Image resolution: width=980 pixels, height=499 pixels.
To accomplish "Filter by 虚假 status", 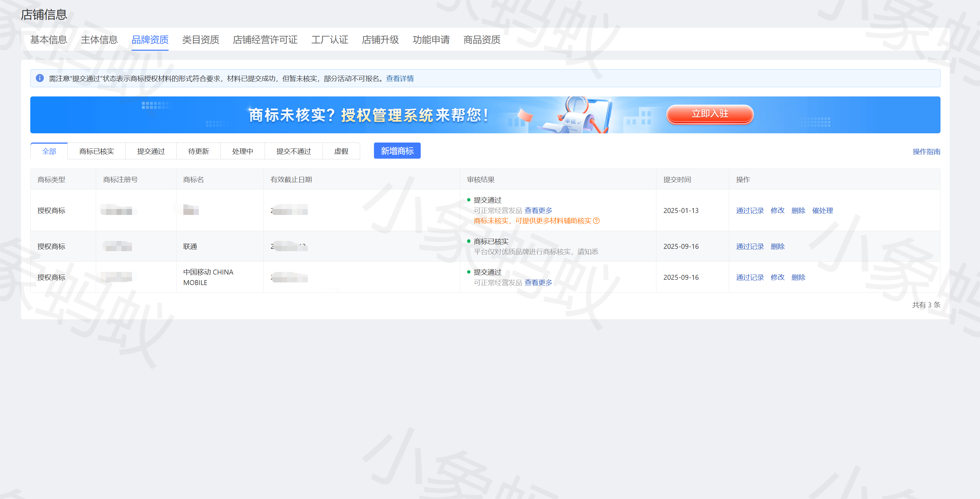I will coord(341,151).
